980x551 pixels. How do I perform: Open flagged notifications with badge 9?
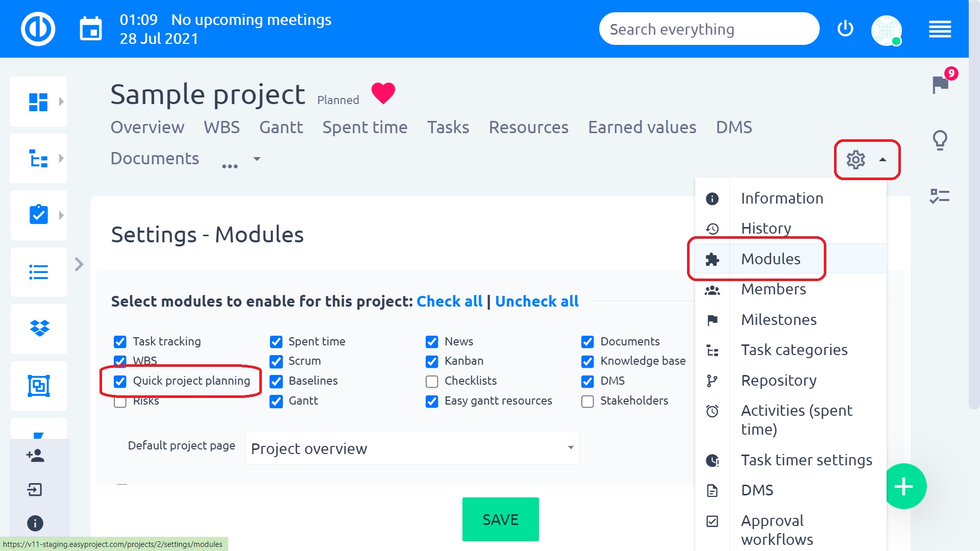940,84
